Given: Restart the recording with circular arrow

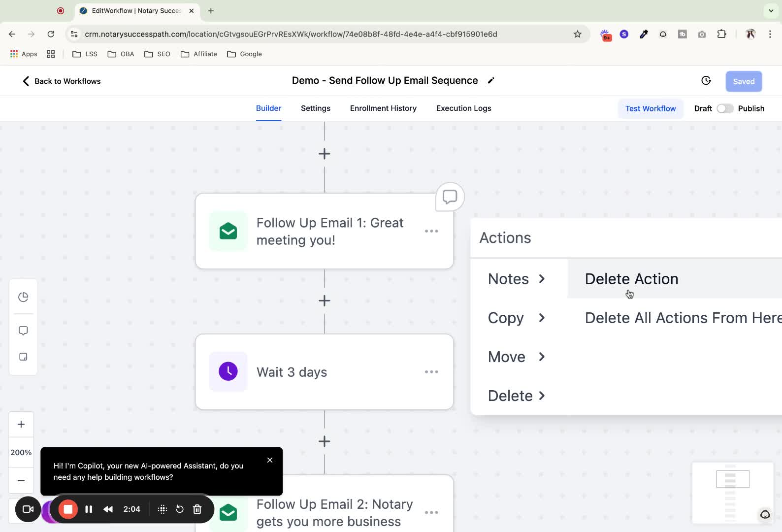Looking at the screenshot, I should pos(180,509).
